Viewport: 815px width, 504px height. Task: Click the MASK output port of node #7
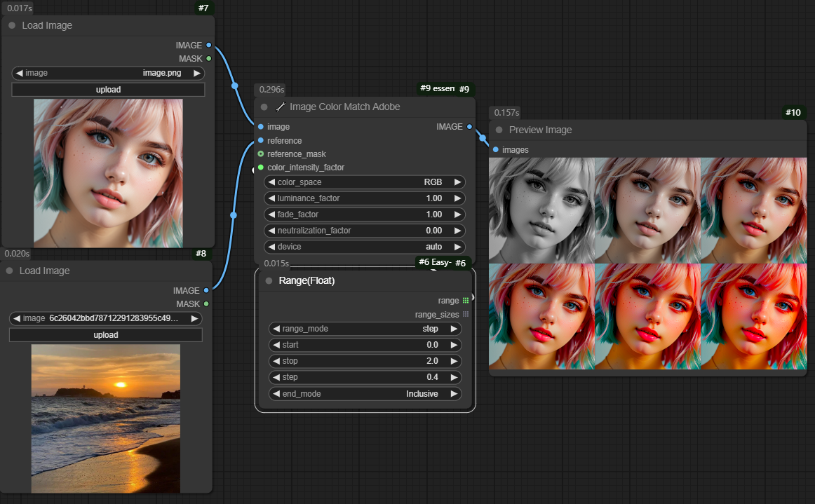click(209, 59)
